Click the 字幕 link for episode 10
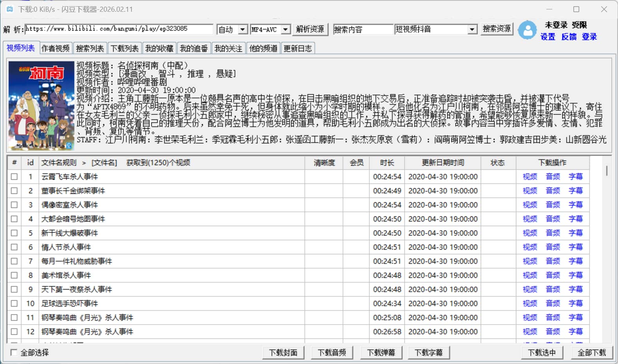The width and height of the screenshot is (618, 364). coord(575,303)
